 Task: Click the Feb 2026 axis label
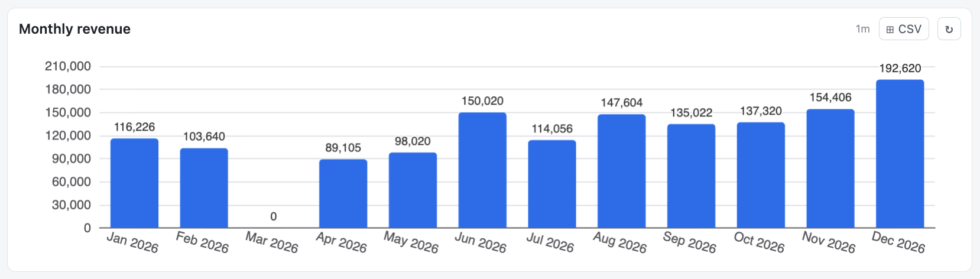(202, 242)
